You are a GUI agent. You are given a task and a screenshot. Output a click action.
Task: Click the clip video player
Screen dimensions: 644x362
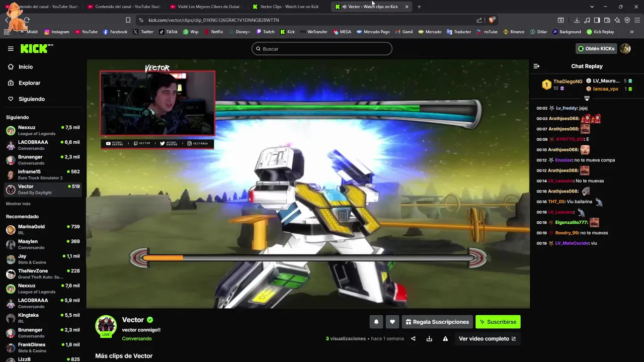click(x=308, y=184)
